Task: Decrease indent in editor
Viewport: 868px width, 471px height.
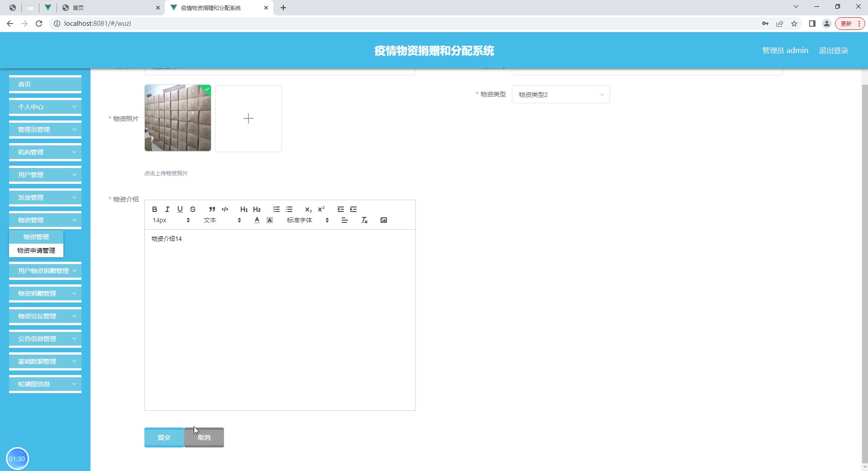Action: tap(341, 209)
